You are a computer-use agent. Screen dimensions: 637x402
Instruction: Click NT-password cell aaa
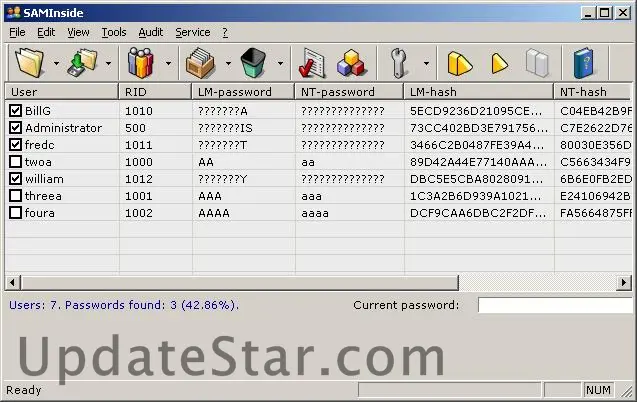click(312, 196)
